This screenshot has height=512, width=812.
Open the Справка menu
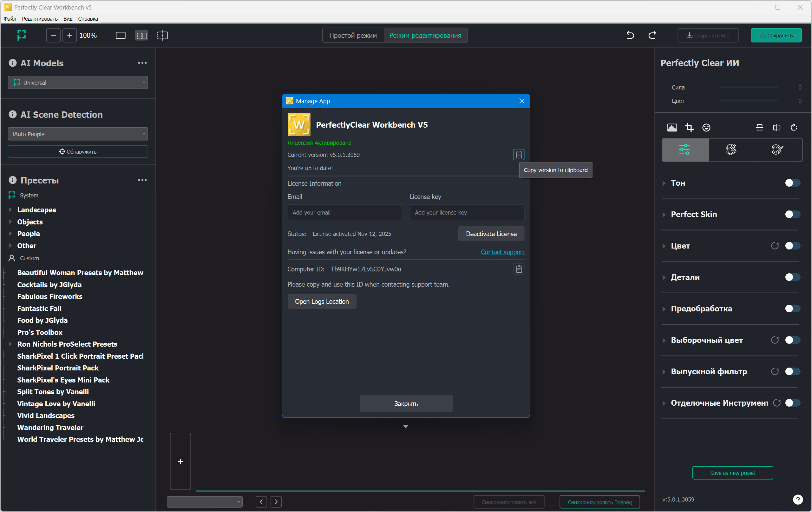[x=88, y=19]
